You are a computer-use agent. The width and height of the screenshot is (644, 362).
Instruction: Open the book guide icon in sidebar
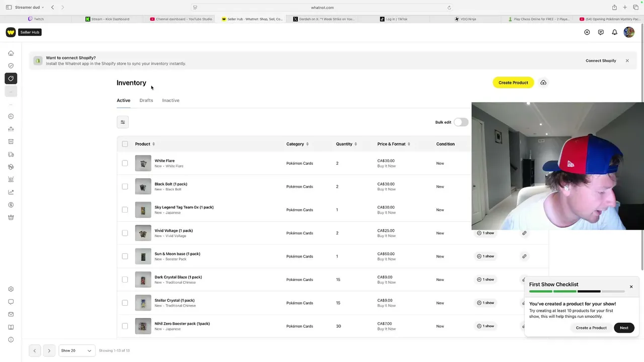tap(11, 327)
